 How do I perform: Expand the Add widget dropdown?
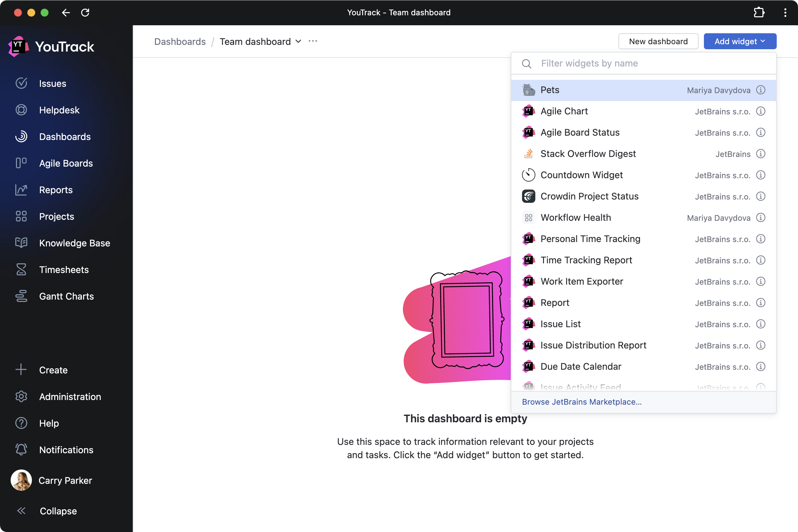pyautogui.click(x=740, y=41)
